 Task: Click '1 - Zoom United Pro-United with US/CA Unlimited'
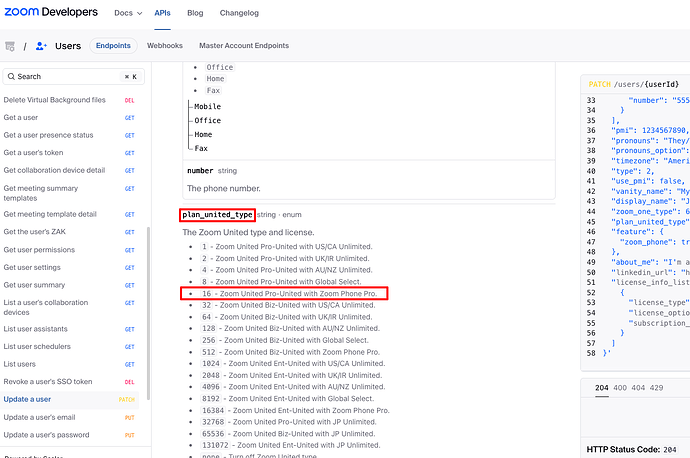286,247
